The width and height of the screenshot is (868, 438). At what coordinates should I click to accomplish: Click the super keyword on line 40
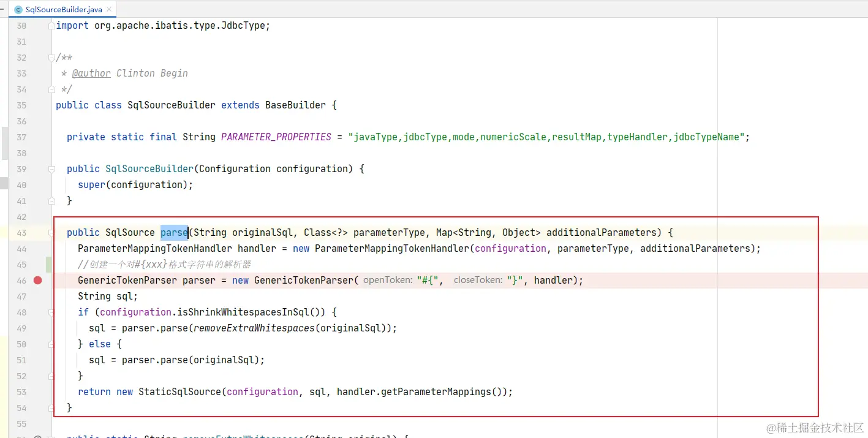pyautogui.click(x=91, y=184)
